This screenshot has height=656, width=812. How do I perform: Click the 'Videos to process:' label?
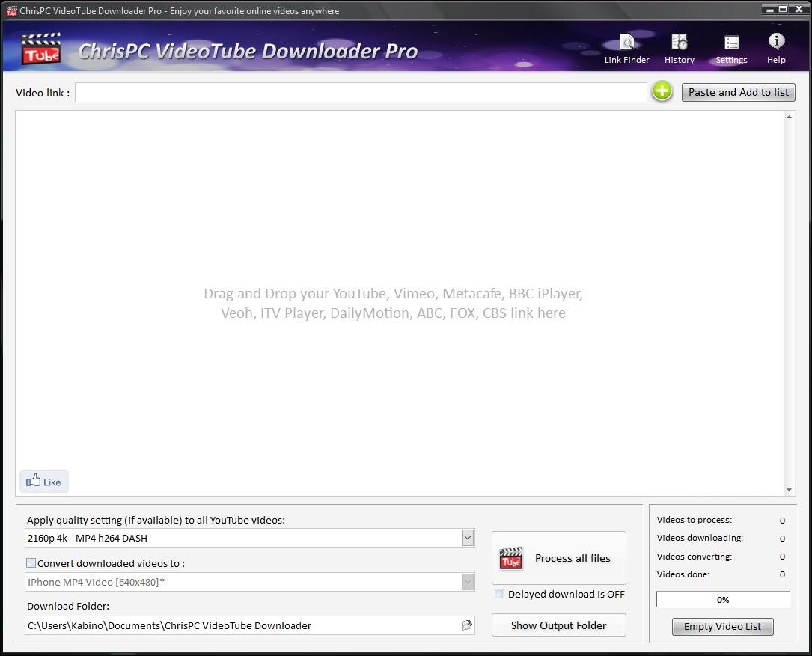point(694,519)
